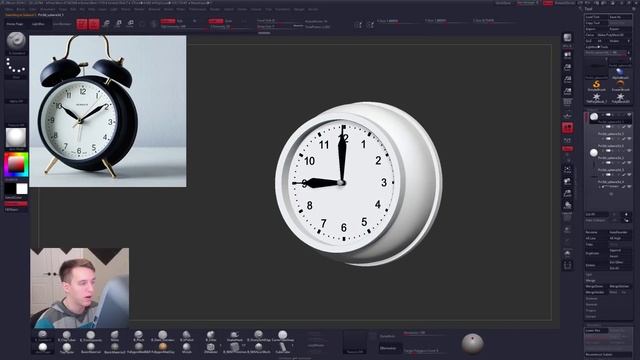
Task: Click the AutoReorder button
Action: tap(620, 232)
